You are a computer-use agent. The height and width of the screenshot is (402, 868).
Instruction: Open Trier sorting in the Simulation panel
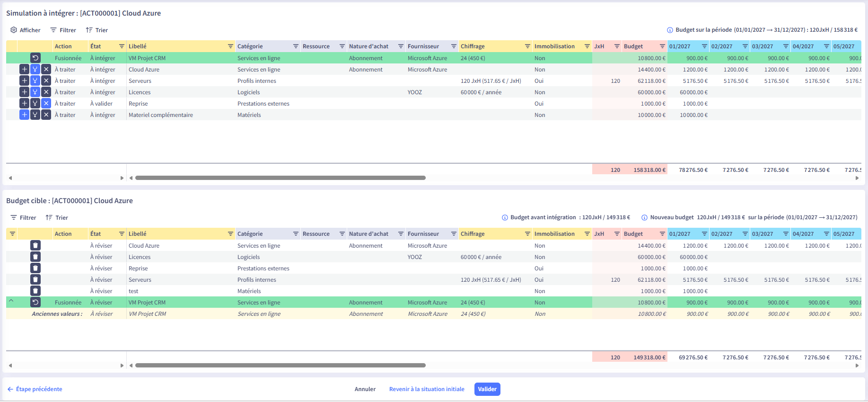click(x=97, y=30)
